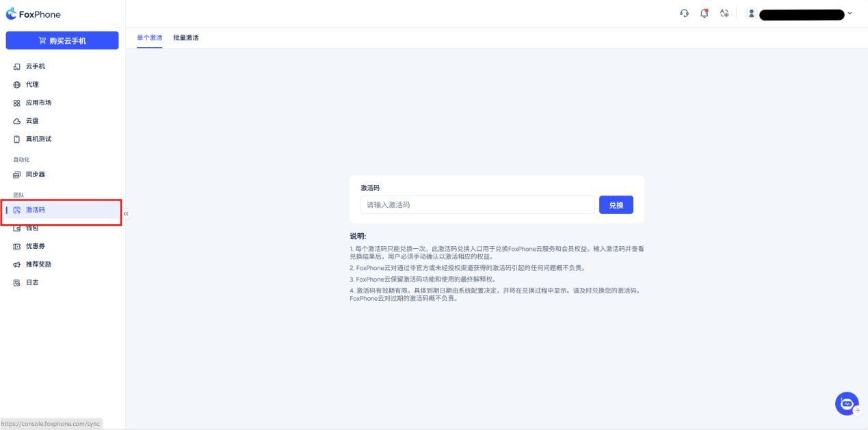Click the language translate icon
The height and width of the screenshot is (430, 868).
(x=724, y=14)
